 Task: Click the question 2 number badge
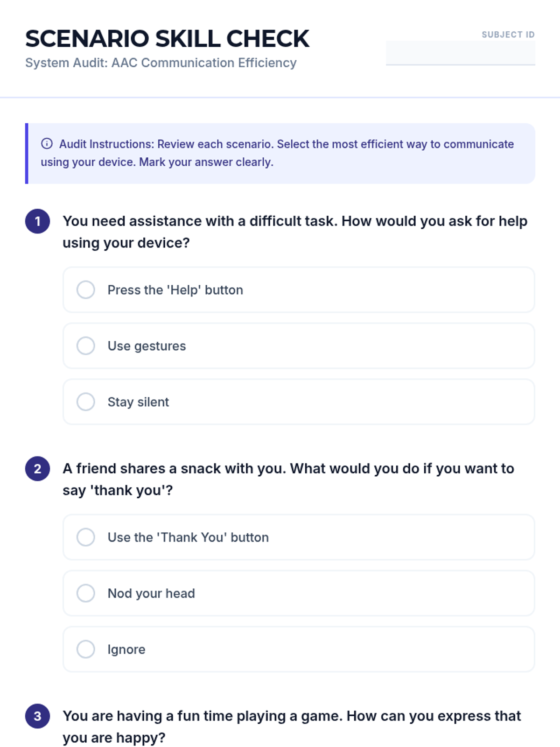point(37,469)
